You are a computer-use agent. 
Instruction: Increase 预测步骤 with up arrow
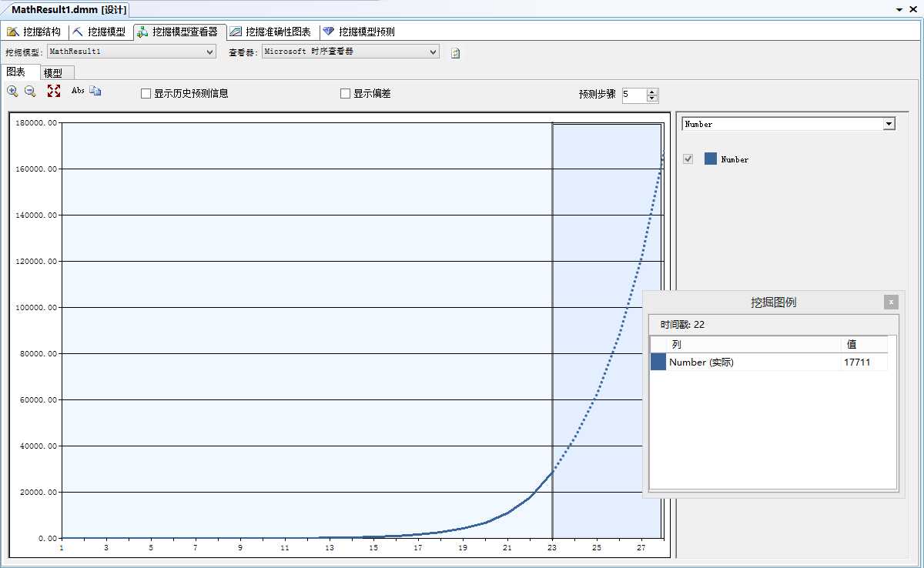click(652, 92)
